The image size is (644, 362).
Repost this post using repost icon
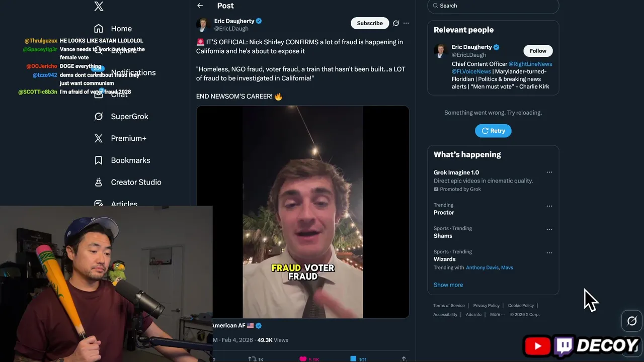(x=252, y=359)
